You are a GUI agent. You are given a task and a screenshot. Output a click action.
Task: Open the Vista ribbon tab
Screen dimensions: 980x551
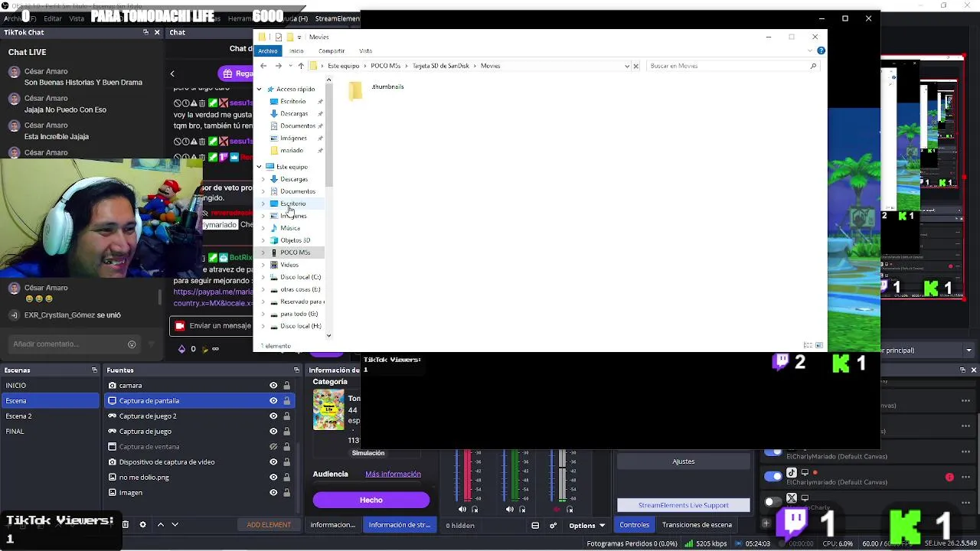coord(365,51)
